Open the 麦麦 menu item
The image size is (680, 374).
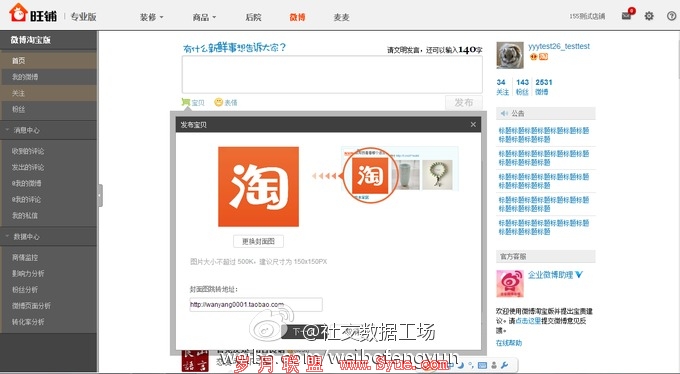[341, 17]
